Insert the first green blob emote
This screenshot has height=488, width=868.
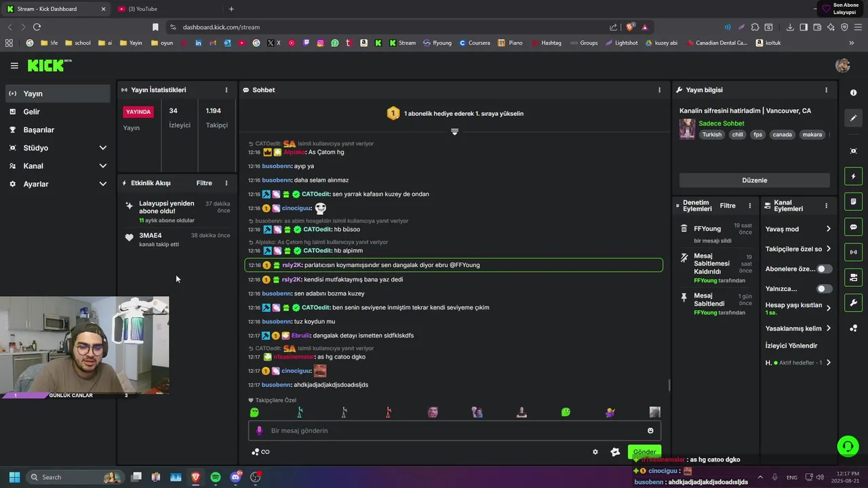coord(254,412)
